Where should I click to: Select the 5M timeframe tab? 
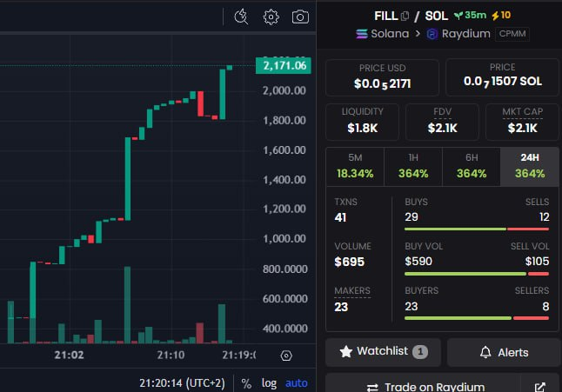pyautogui.click(x=355, y=167)
